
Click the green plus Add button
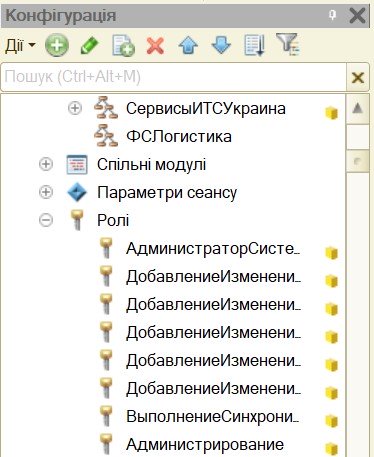pyautogui.click(x=57, y=45)
